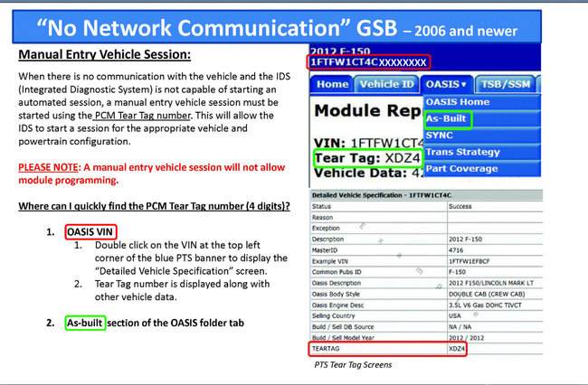Screen dimensions: 588x385
Task: Select the Exception row label
Action: (x=326, y=228)
